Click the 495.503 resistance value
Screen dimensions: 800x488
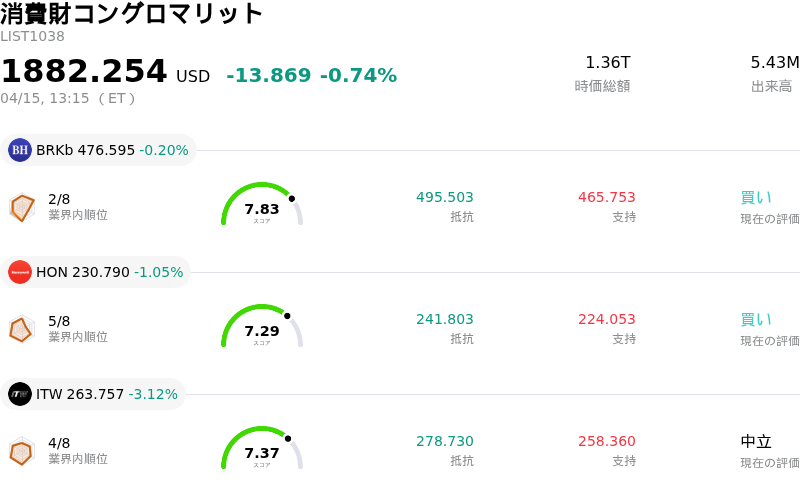pyautogui.click(x=445, y=198)
